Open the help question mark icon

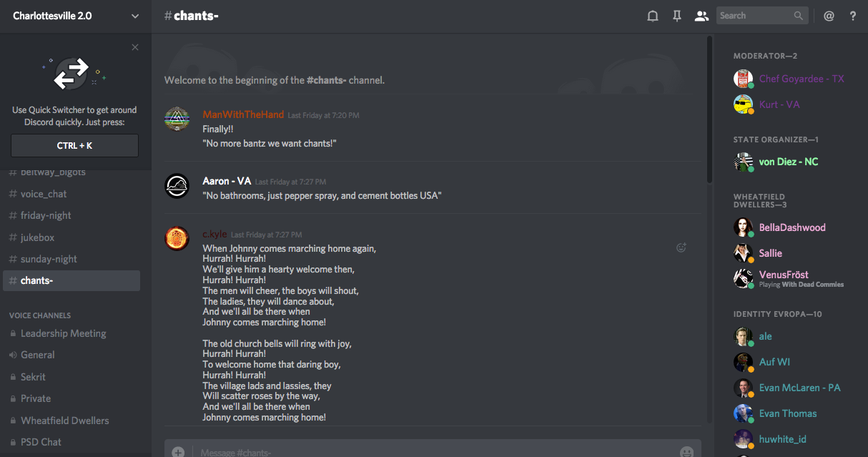[x=853, y=16]
